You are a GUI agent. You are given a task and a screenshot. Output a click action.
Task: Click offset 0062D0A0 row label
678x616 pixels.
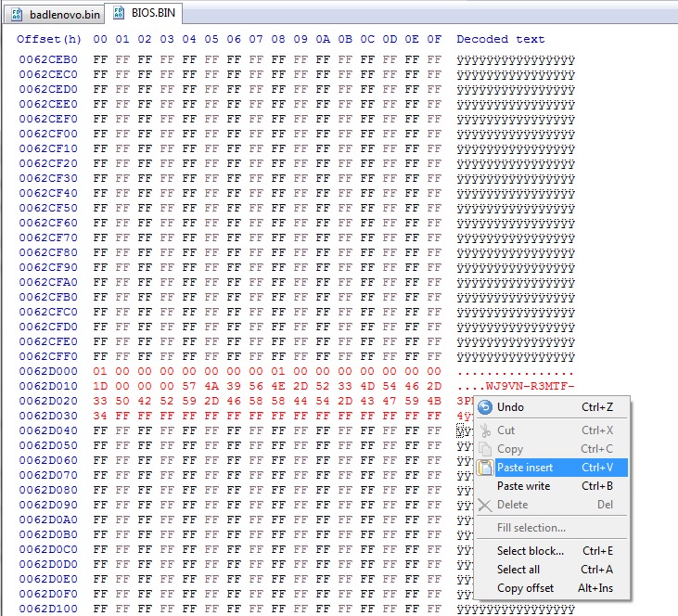(x=48, y=520)
